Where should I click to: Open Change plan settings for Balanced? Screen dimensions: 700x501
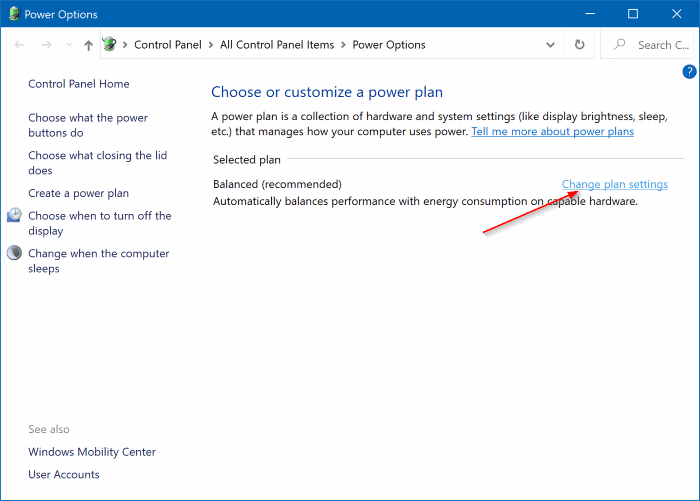615,184
